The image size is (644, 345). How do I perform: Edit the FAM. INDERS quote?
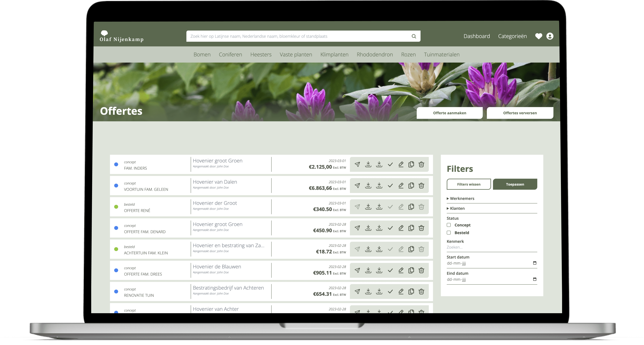click(x=401, y=165)
